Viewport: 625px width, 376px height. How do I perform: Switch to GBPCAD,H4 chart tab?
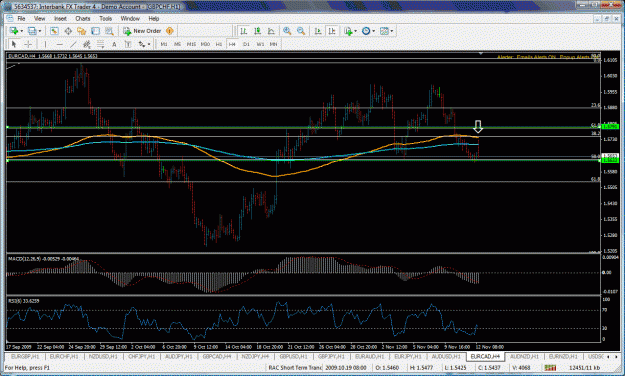point(217,356)
